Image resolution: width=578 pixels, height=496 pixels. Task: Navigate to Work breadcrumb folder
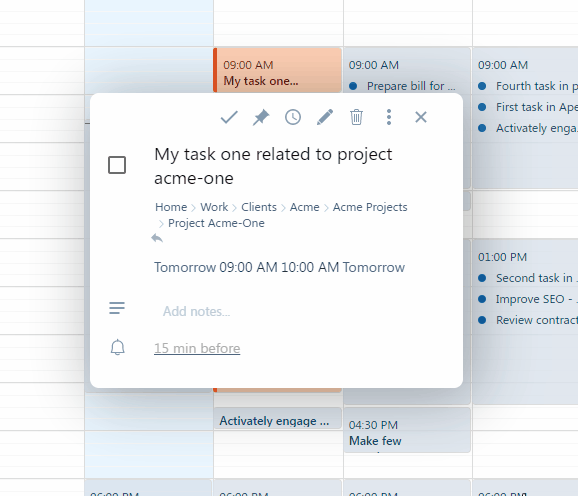pyautogui.click(x=214, y=207)
